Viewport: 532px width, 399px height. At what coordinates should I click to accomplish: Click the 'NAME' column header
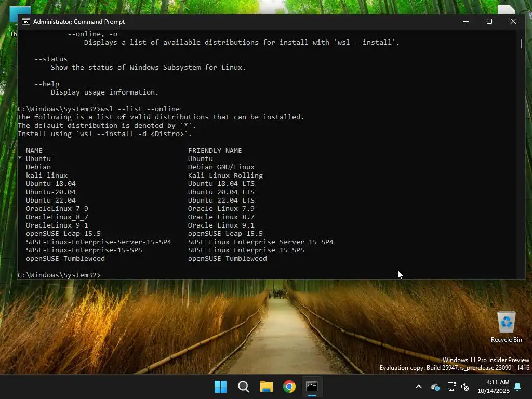click(x=34, y=150)
